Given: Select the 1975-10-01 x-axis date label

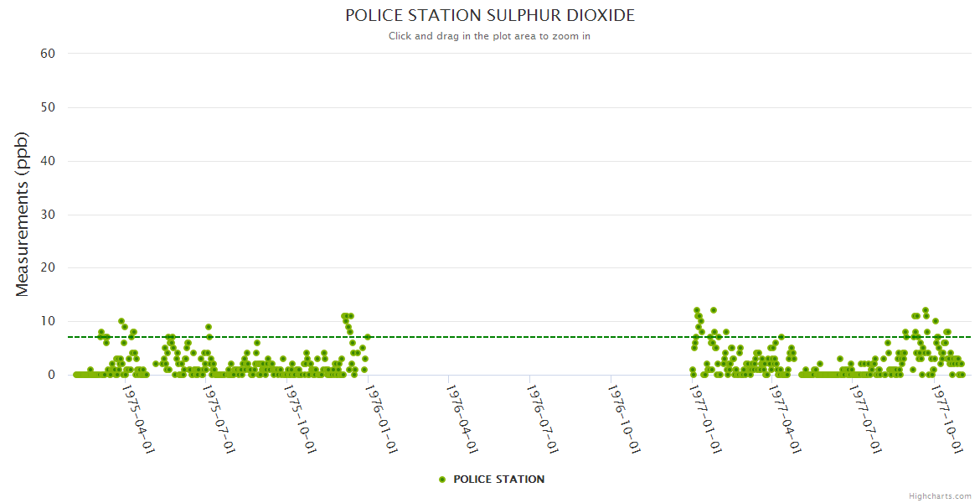Looking at the screenshot, I should pyautogui.click(x=301, y=418).
